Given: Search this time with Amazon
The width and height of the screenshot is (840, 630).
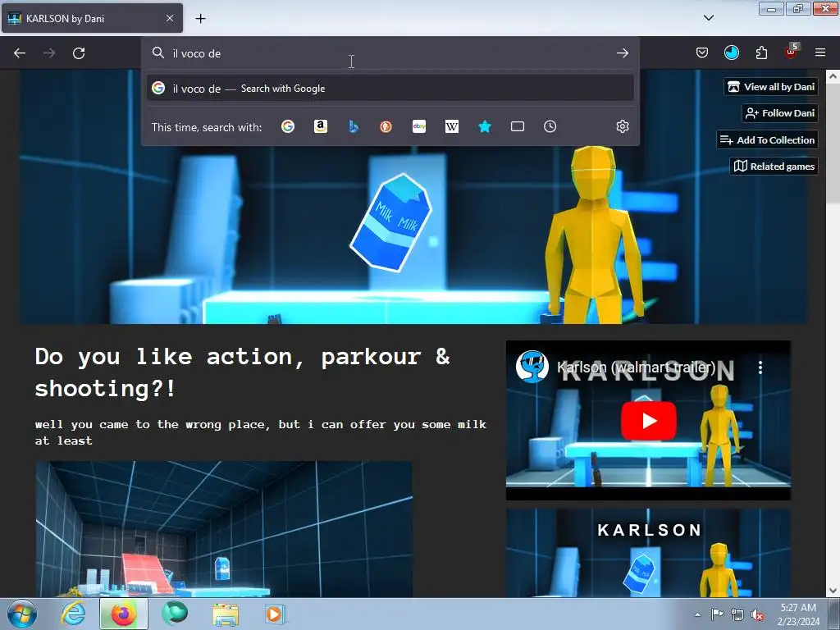Looking at the screenshot, I should click(321, 126).
